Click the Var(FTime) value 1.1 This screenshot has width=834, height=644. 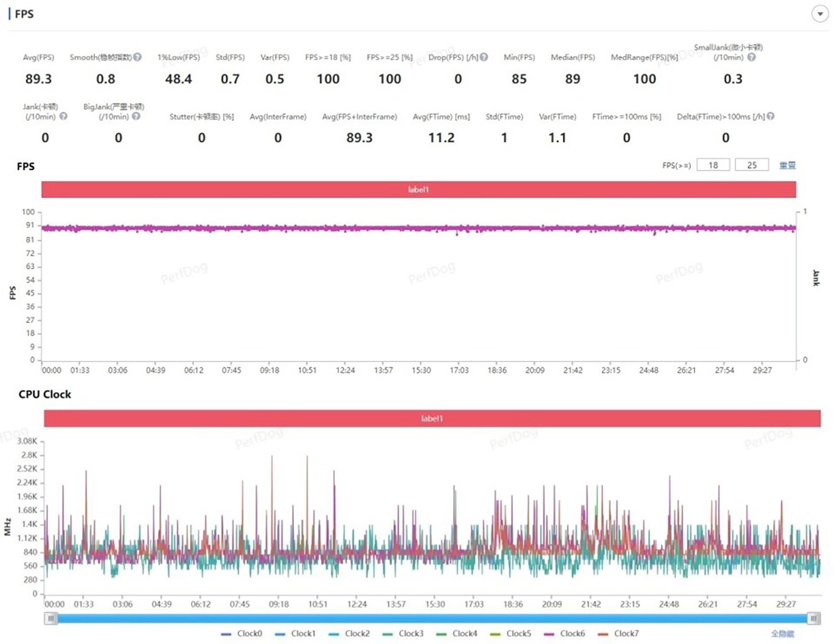[x=557, y=138]
